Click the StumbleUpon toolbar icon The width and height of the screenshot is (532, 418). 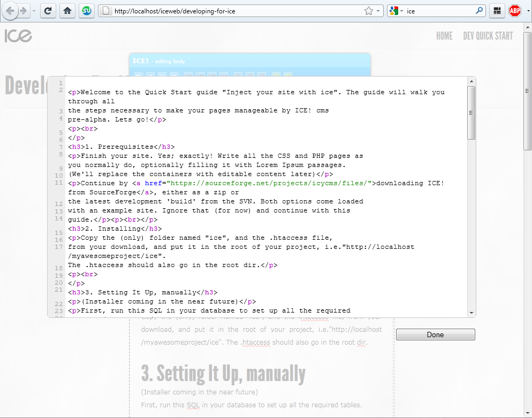pyautogui.click(x=87, y=11)
